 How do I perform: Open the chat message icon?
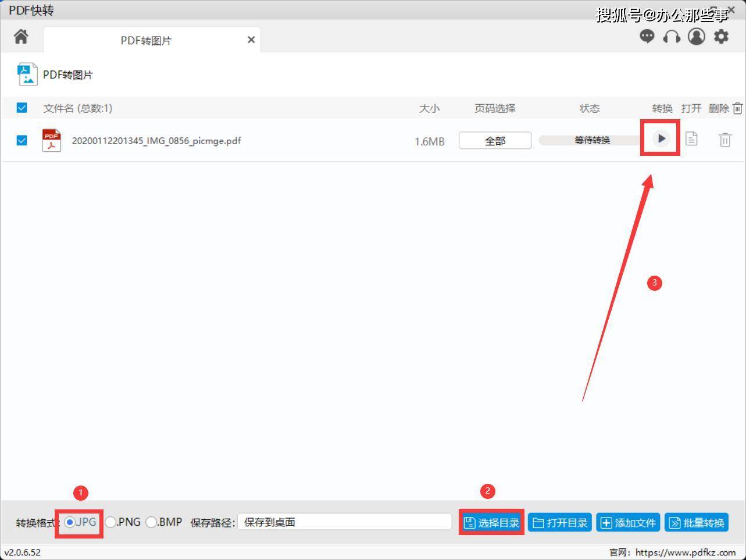(647, 37)
